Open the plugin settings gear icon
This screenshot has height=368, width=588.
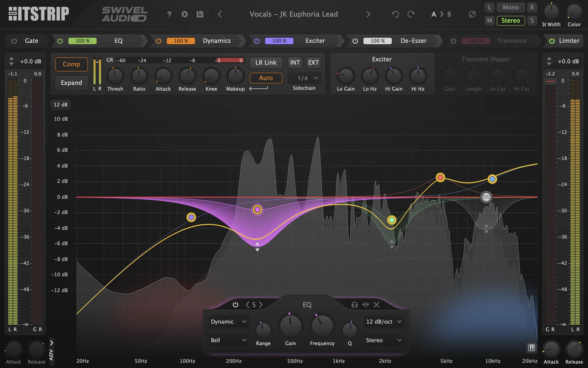(x=184, y=14)
